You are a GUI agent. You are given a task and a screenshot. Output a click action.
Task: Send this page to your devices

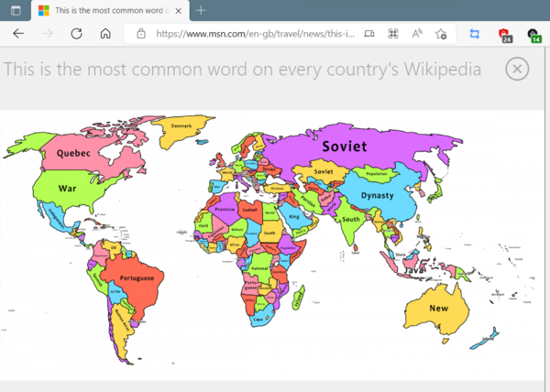(369, 34)
